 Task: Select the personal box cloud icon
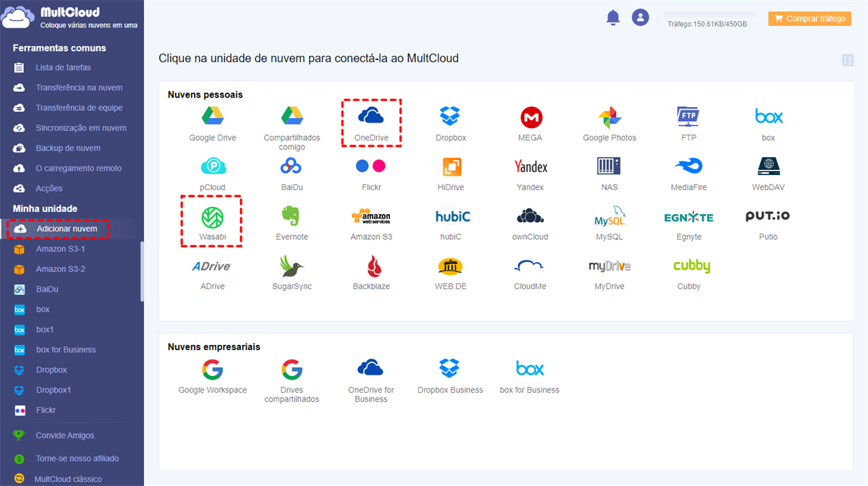[769, 116]
